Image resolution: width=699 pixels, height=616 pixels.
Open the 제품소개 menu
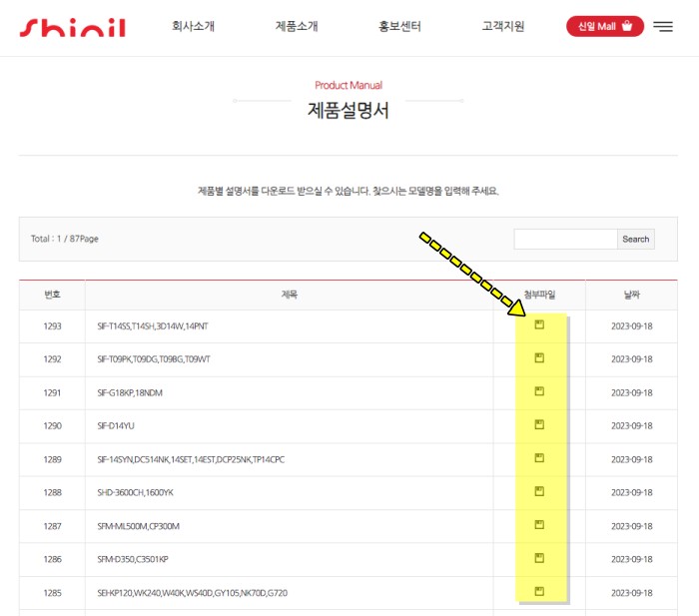pyautogui.click(x=297, y=26)
